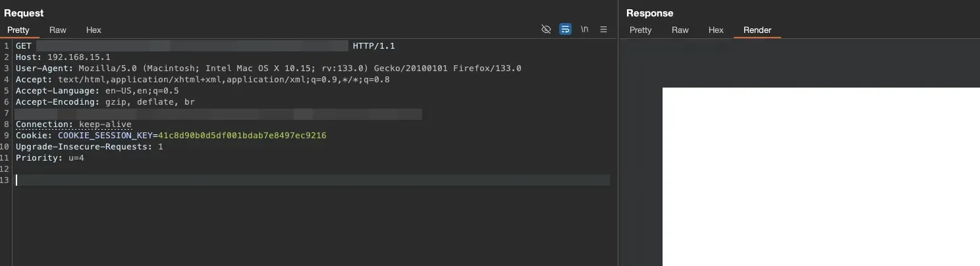The image size is (980, 266).
Task: Toggle the hide-headers crossed eye icon
Action: point(546,30)
